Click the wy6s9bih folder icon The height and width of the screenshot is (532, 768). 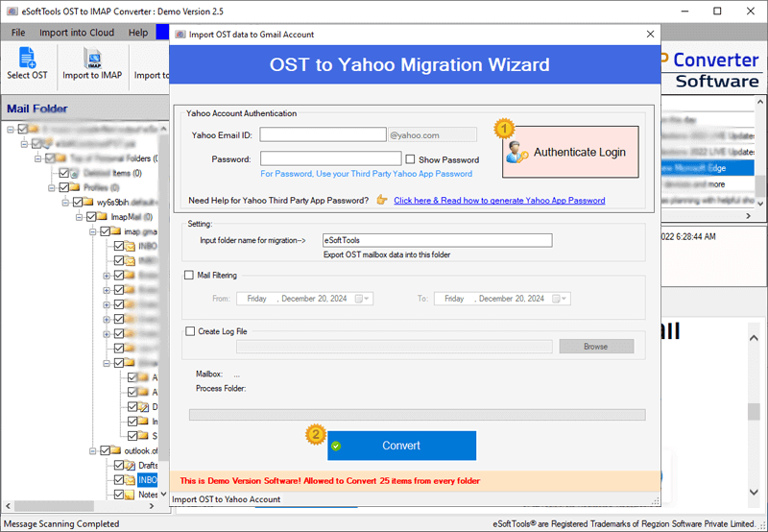pyautogui.click(x=88, y=202)
